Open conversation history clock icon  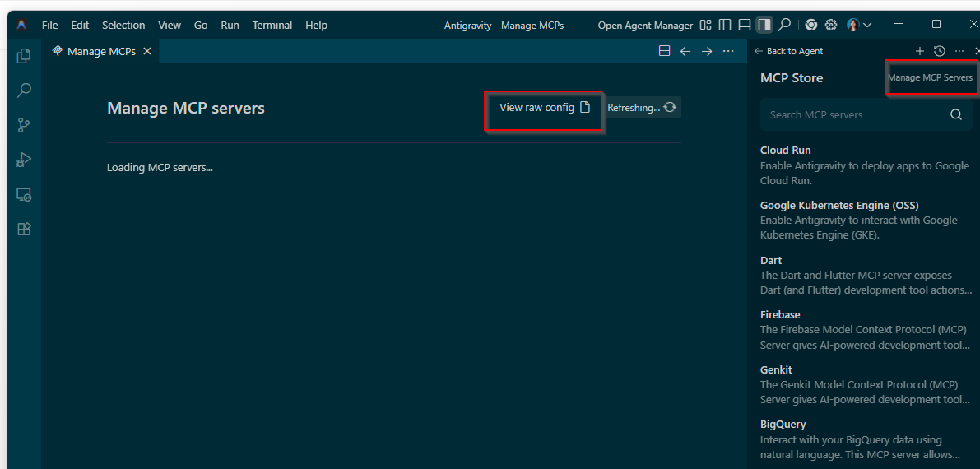pyautogui.click(x=940, y=51)
